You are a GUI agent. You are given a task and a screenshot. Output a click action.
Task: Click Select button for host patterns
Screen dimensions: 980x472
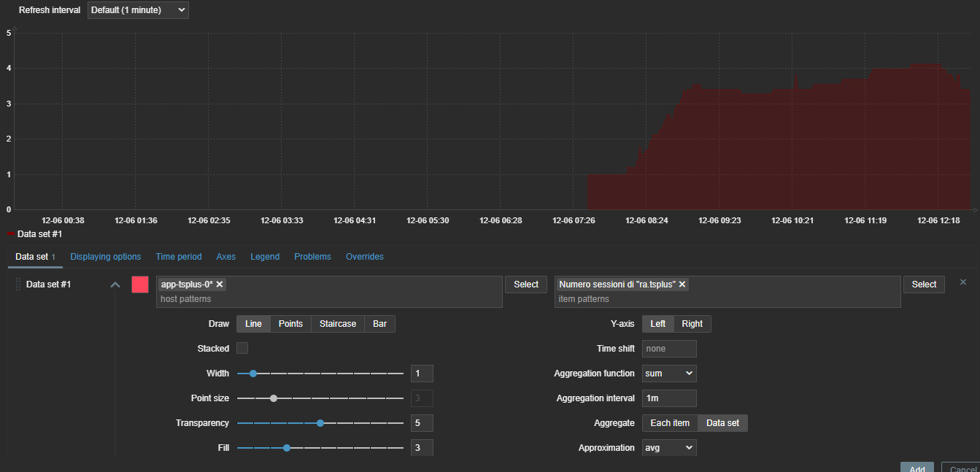pos(525,285)
